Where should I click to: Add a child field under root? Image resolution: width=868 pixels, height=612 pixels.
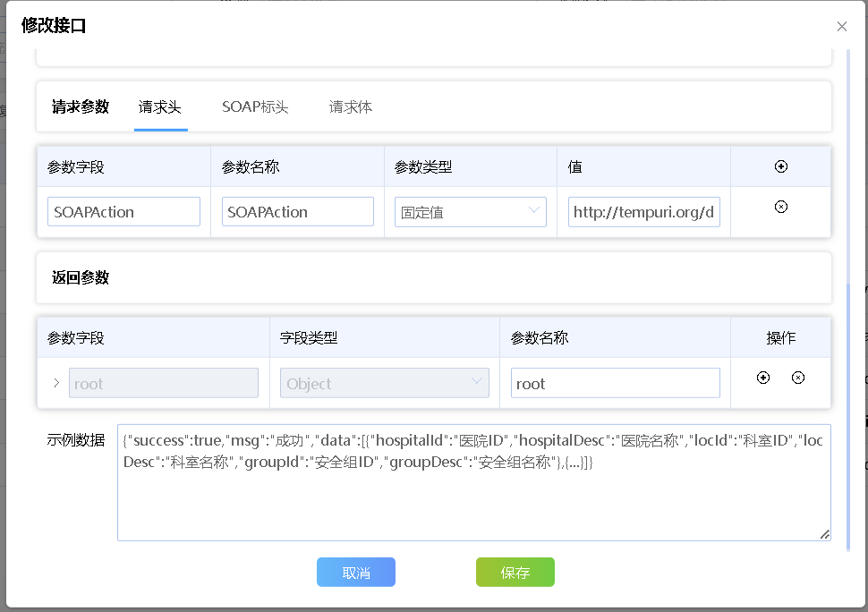[x=762, y=378]
